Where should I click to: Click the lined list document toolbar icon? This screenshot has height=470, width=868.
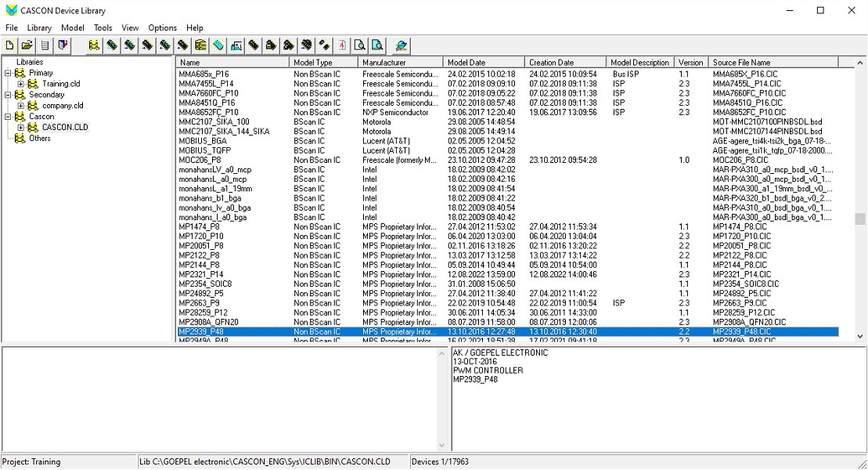tap(45, 45)
